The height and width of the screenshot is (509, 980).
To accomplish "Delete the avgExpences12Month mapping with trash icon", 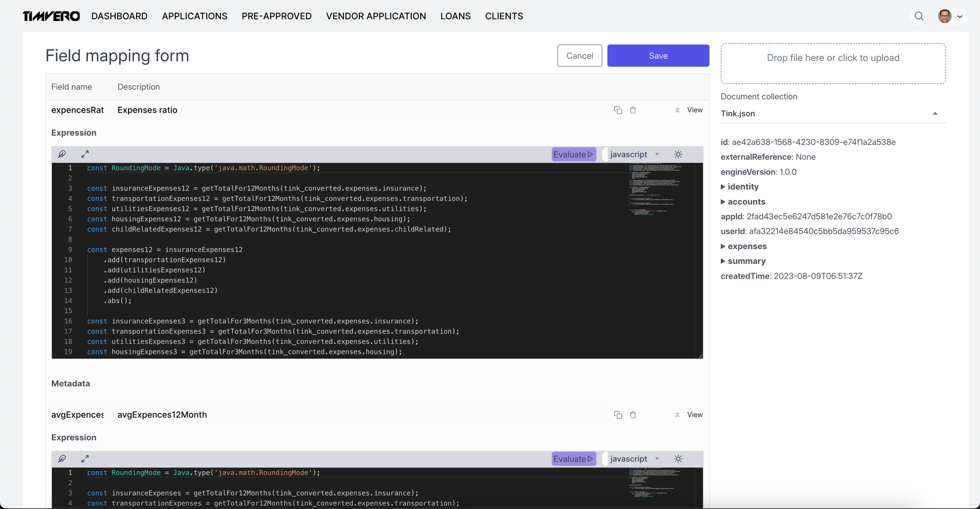I will click(x=633, y=415).
